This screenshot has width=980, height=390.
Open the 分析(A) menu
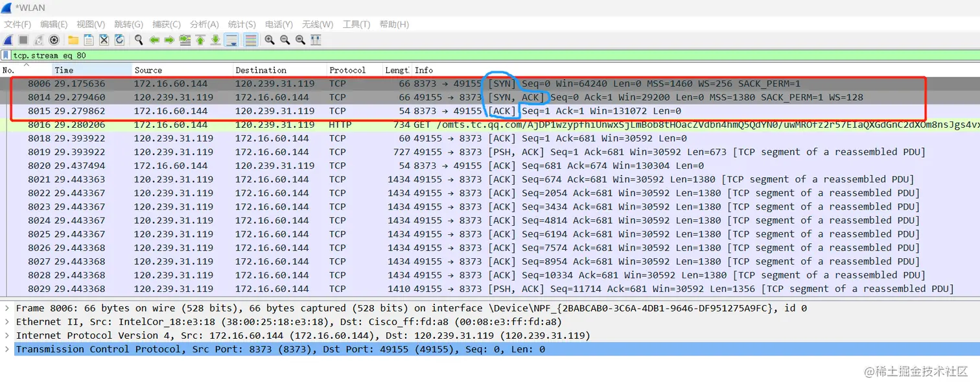pyautogui.click(x=204, y=24)
